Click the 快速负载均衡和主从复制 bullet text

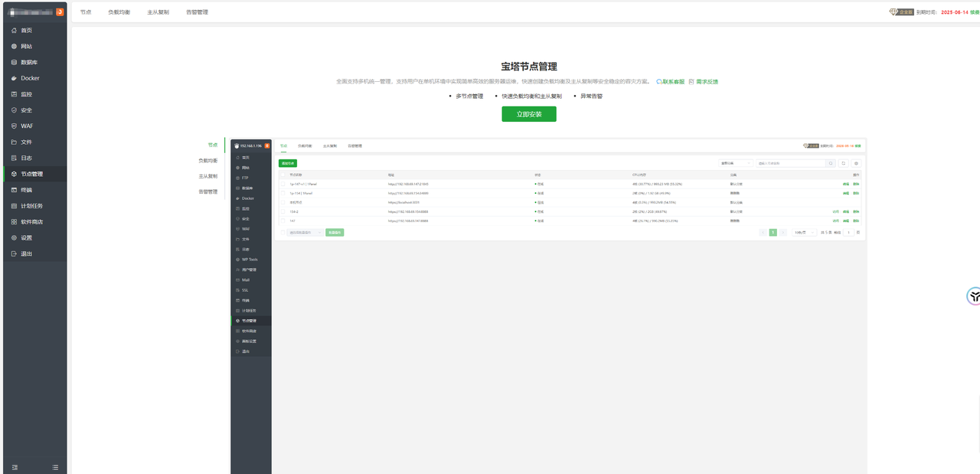(x=532, y=96)
